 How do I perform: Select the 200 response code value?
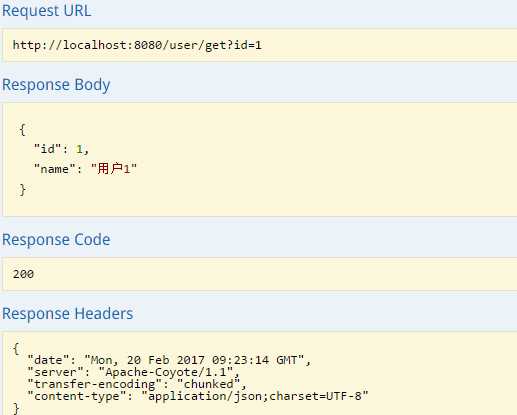click(x=23, y=274)
